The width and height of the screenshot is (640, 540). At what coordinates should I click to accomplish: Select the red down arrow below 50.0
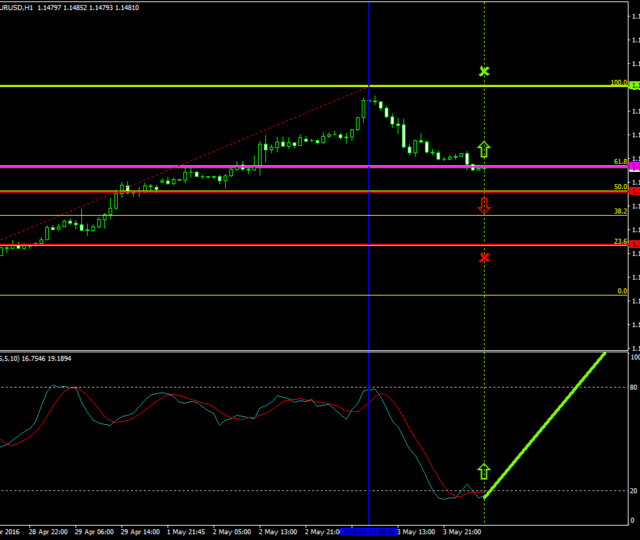[x=485, y=206]
